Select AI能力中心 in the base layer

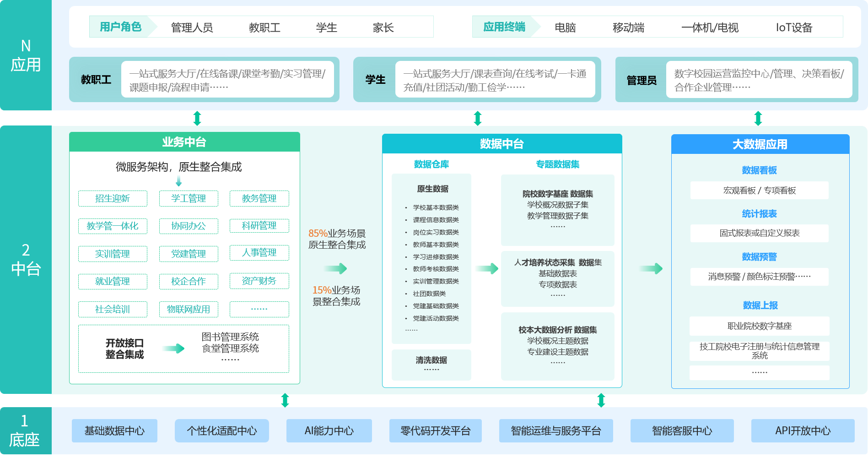[329, 431]
